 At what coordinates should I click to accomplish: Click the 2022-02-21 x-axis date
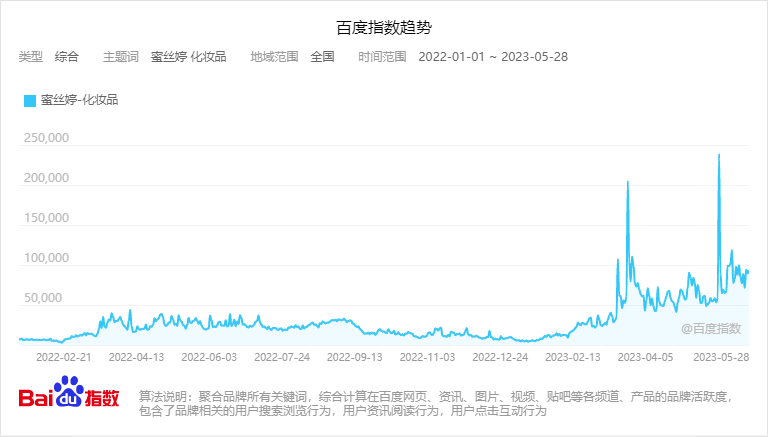(x=64, y=357)
